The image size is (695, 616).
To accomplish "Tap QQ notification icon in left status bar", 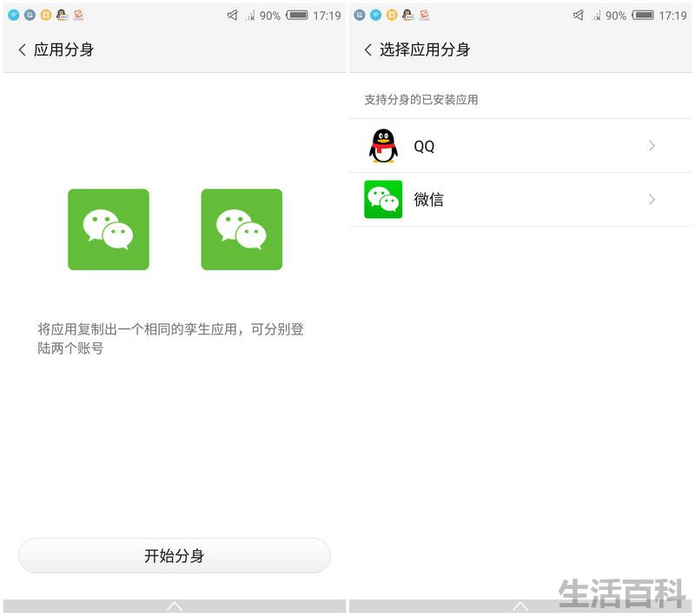I will pyautogui.click(x=62, y=15).
